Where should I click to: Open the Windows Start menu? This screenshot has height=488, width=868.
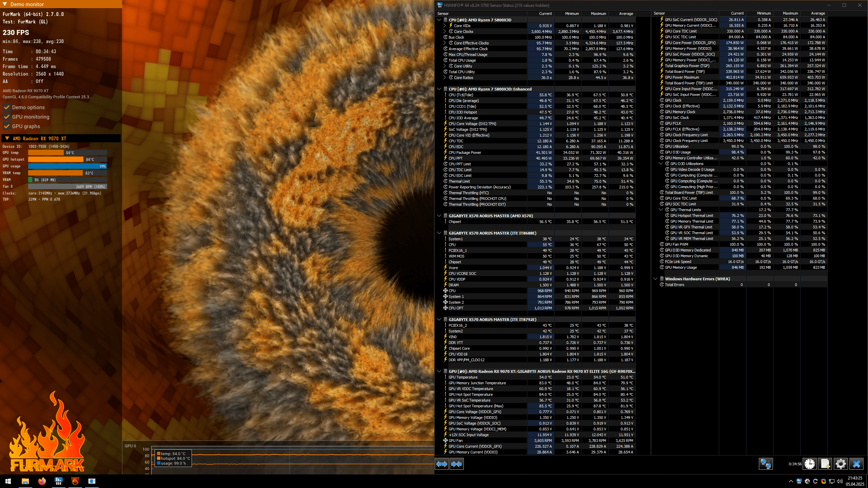pyautogui.click(x=8, y=481)
